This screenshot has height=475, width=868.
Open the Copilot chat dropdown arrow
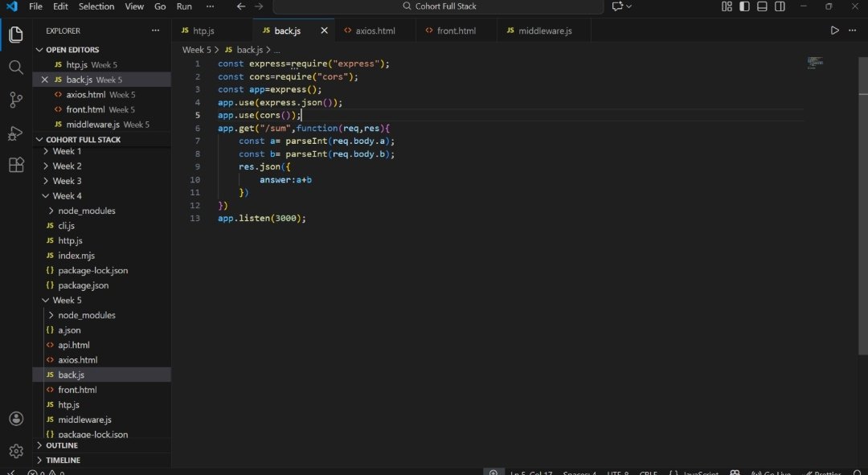click(x=628, y=6)
